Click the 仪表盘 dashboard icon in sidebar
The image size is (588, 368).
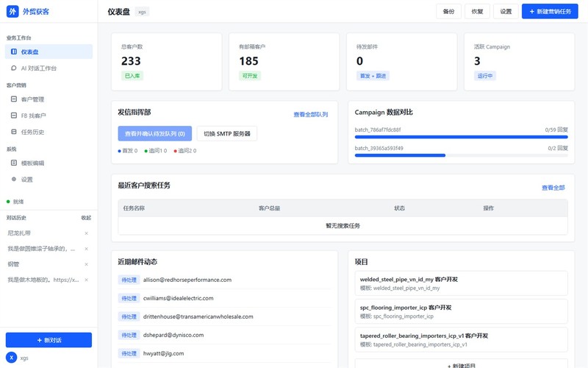tap(14, 52)
